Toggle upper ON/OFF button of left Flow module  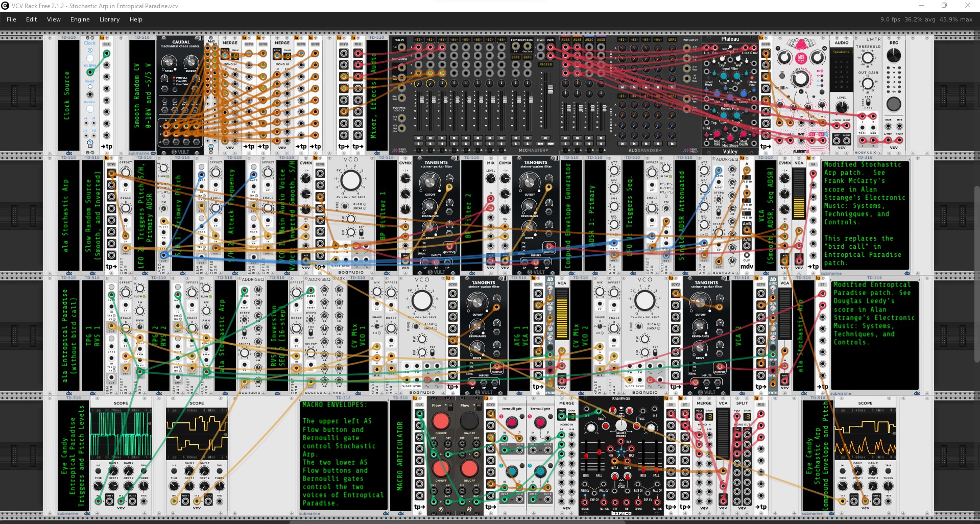coord(441,421)
